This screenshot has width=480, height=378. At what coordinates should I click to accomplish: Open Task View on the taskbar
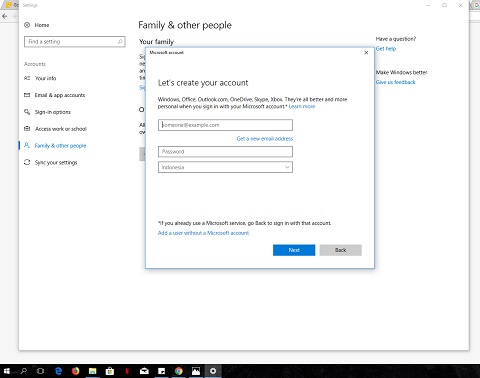[40, 371]
